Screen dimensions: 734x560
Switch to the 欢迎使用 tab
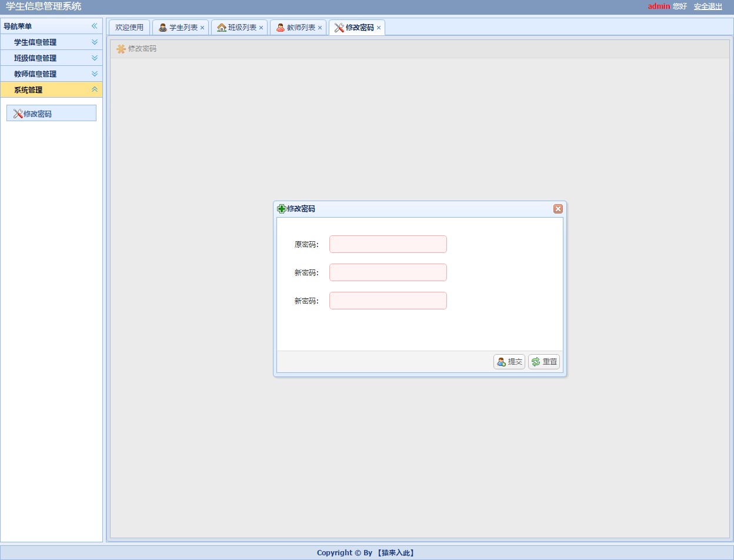tap(129, 28)
